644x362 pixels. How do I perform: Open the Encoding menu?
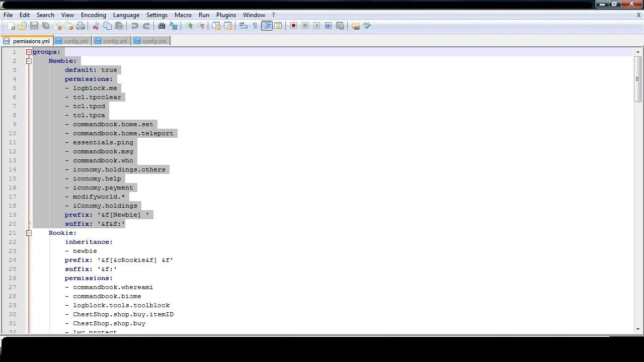tap(94, 15)
